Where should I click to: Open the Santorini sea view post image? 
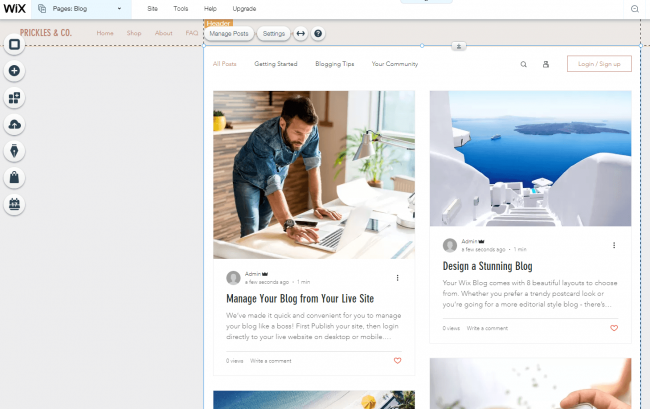tap(530, 159)
